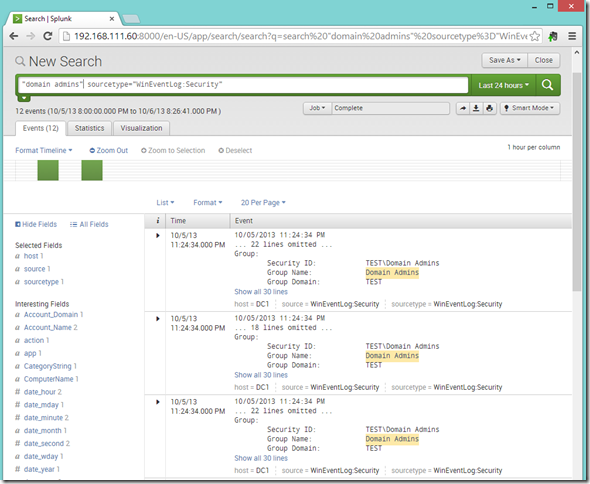The image size is (590, 484).
Task: Click Zoom to Selection
Action: coord(173,151)
